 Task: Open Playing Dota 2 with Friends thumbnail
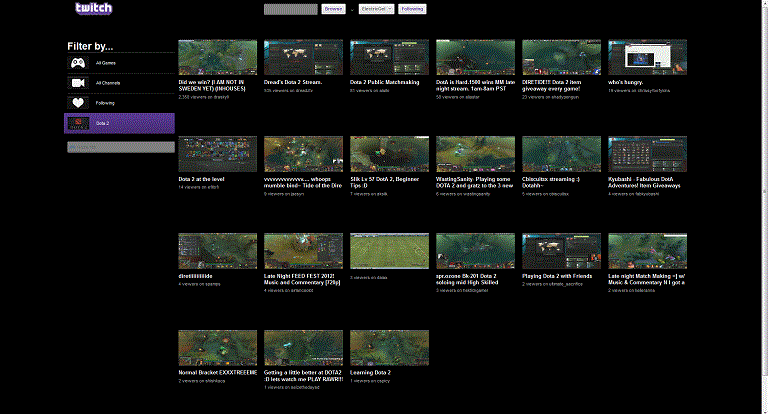(561, 251)
